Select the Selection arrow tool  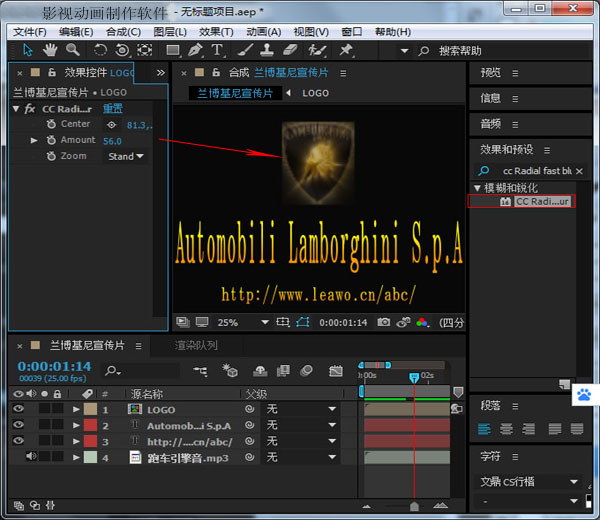tap(28, 50)
